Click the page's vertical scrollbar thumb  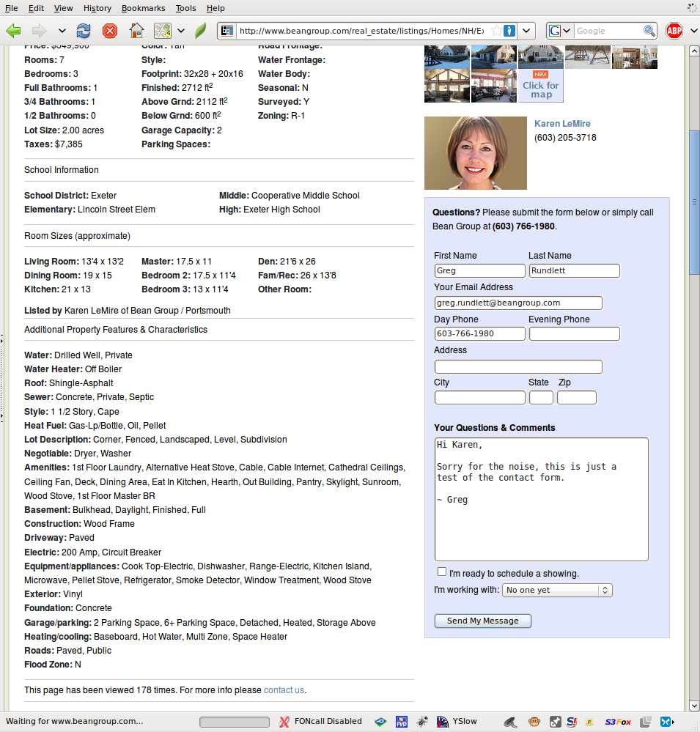point(694,202)
